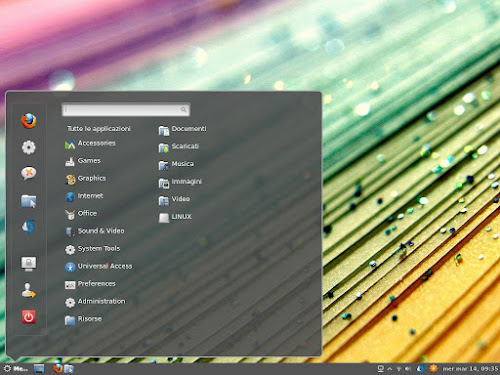500x375 pixels.
Task: Expand the tray up-arrow icon
Action: point(390,369)
